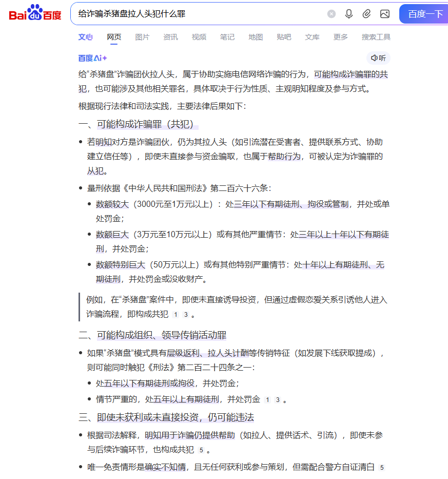Open image search via the camera icon

tap(385, 14)
